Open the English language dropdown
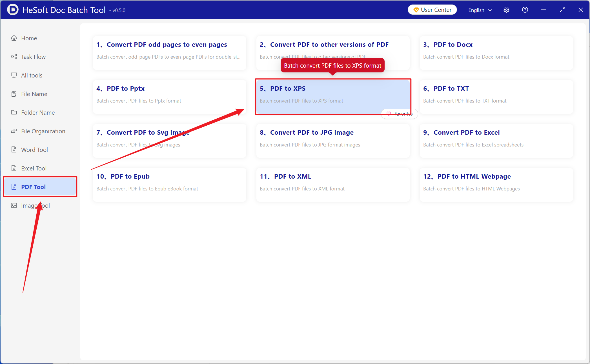The height and width of the screenshot is (364, 590). 480,10
